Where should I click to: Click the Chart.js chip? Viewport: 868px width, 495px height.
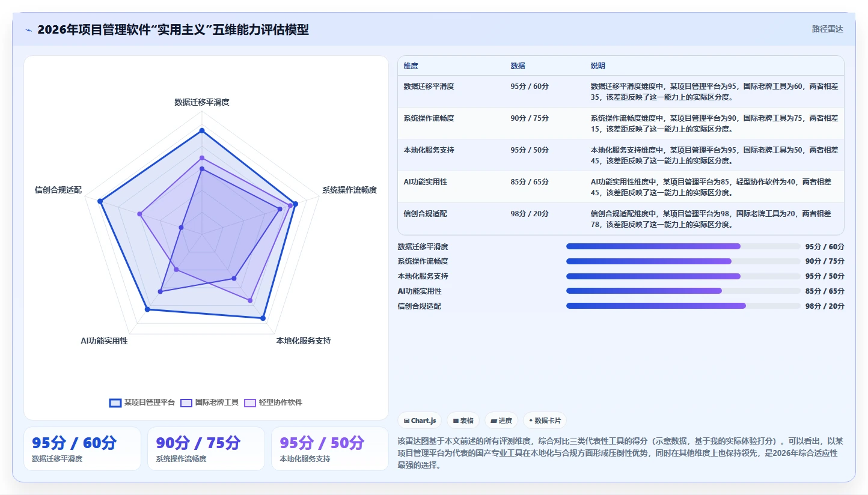420,421
